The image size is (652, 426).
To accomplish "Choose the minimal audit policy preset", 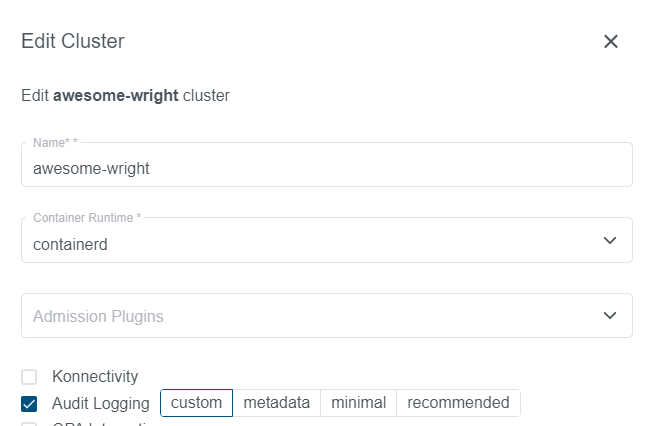I will point(358,403).
